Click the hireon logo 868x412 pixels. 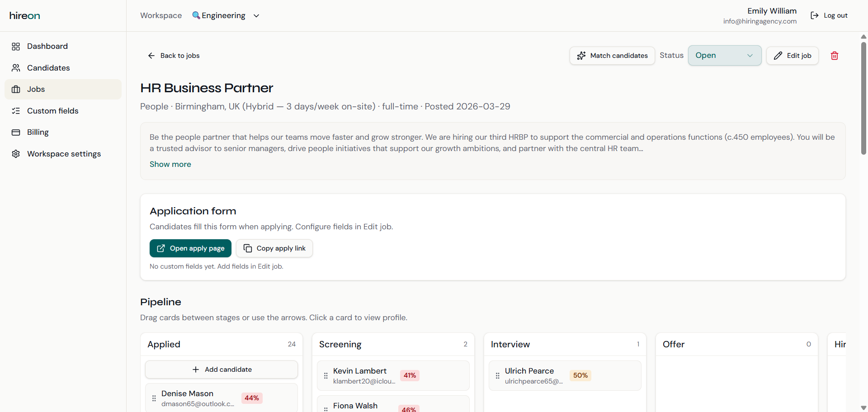click(24, 15)
